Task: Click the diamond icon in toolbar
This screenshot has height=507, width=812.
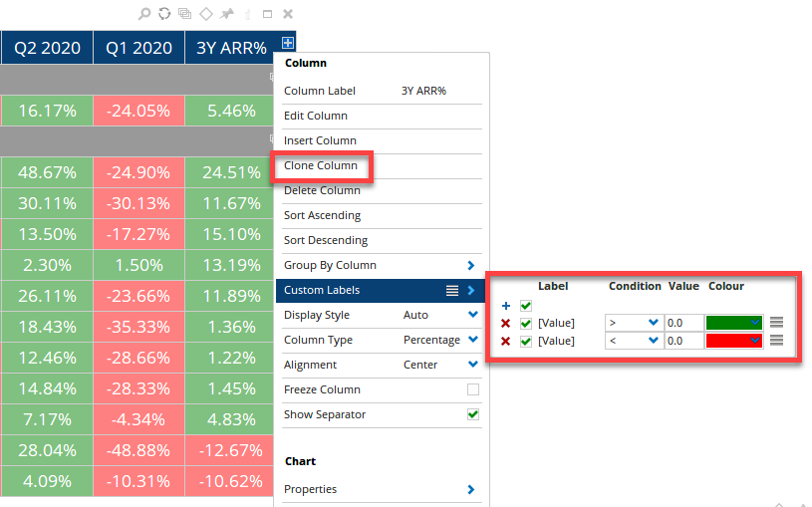Action: coord(206,14)
